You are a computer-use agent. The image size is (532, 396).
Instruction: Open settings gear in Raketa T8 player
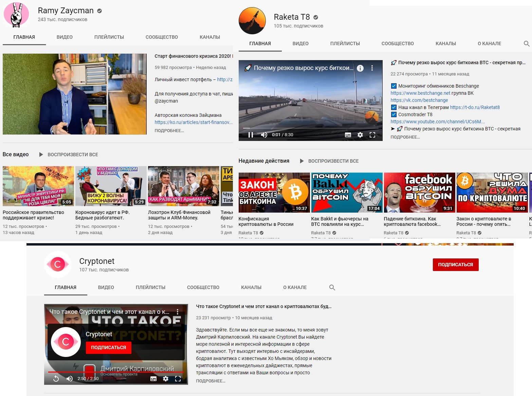[360, 135]
